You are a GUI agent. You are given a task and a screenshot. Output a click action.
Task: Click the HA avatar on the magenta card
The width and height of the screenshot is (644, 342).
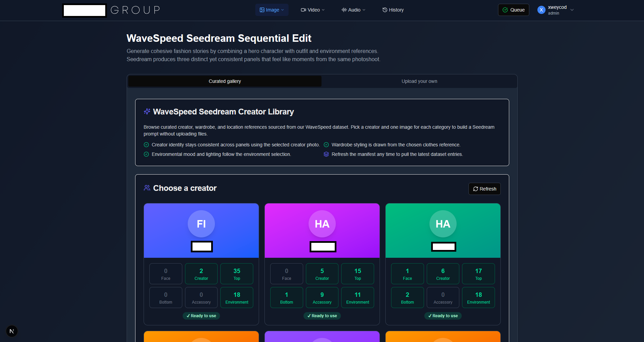click(322, 224)
